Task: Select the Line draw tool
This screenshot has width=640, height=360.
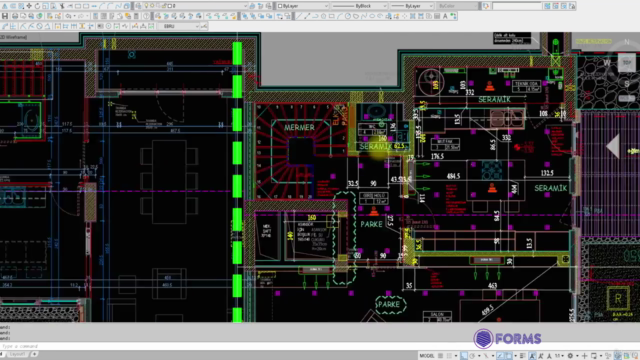Action: pos(299,16)
